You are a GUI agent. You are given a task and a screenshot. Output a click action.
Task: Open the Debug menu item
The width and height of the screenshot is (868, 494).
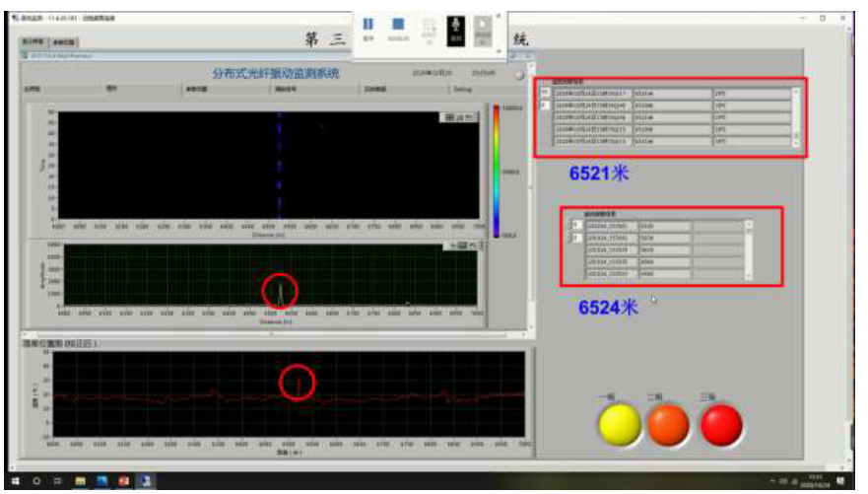[x=462, y=89]
